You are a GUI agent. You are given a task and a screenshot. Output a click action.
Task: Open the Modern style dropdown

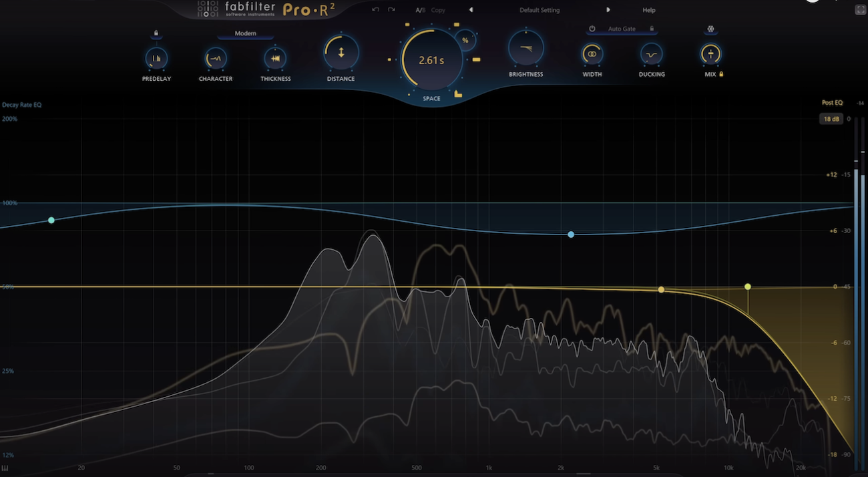pyautogui.click(x=245, y=33)
